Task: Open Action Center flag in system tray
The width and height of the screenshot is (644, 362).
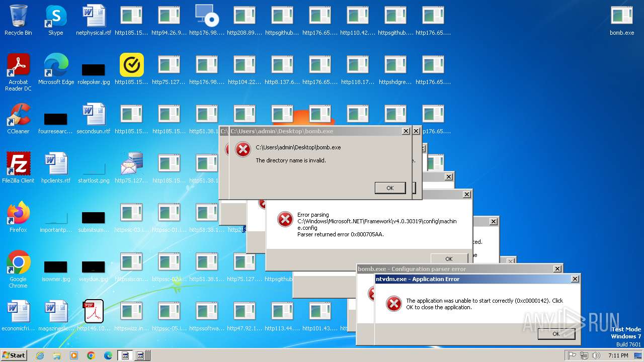Action: [572, 355]
